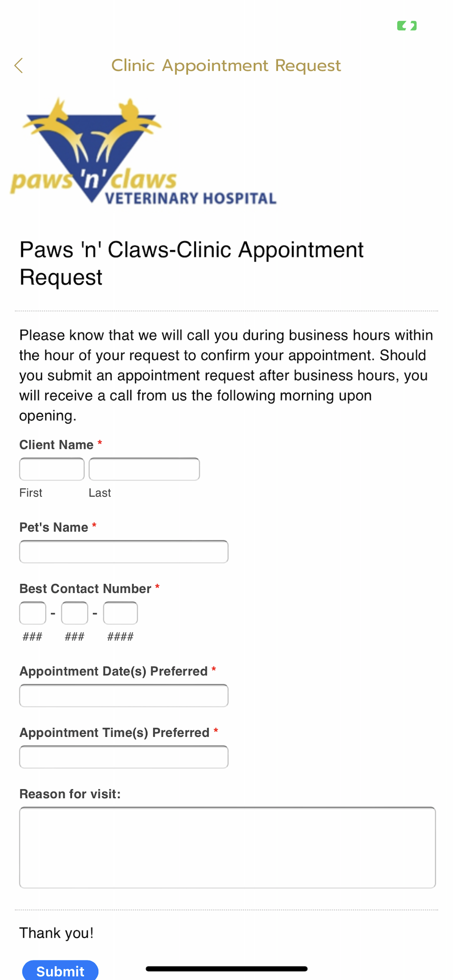The height and width of the screenshot is (980, 453).
Task: Click the last four-digit phone field
Action: tap(120, 613)
